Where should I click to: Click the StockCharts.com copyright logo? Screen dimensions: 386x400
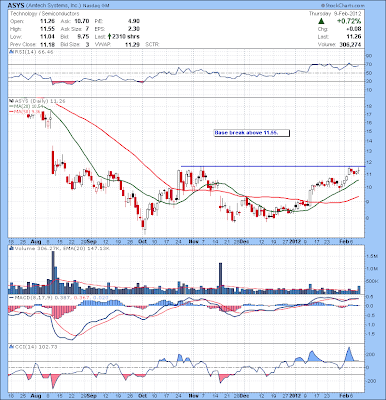[x=343, y=6]
